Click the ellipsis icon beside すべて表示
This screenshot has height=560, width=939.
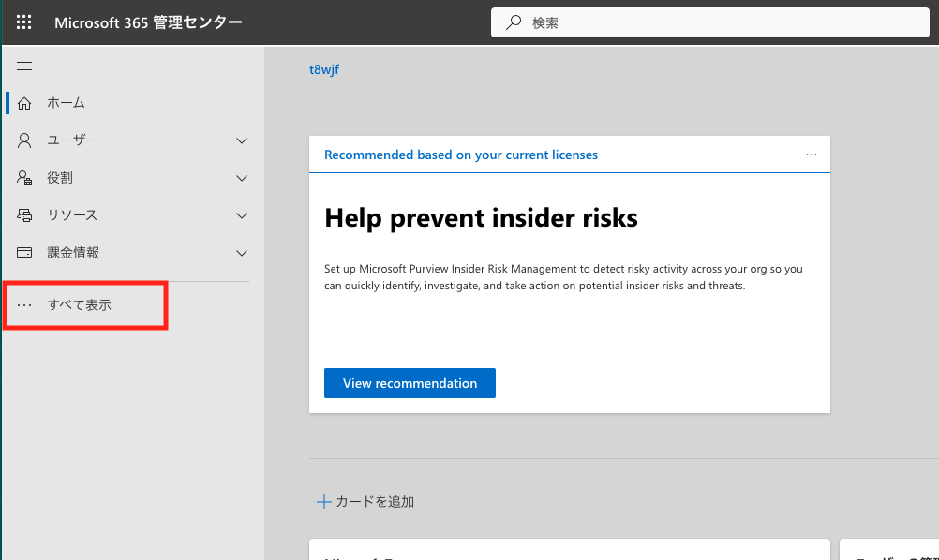[24, 305]
